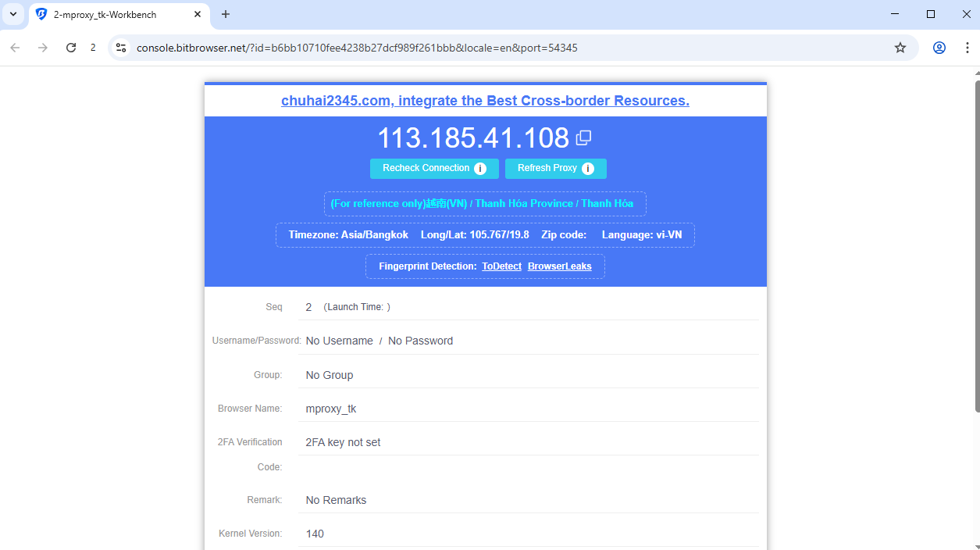The width and height of the screenshot is (980, 550).
Task: Reload the page
Action: click(x=71, y=48)
